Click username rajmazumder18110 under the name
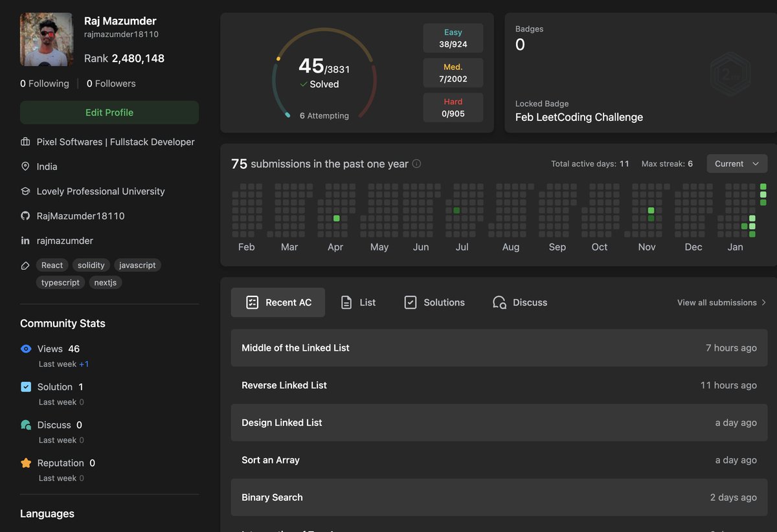777x532 pixels. [x=121, y=34]
